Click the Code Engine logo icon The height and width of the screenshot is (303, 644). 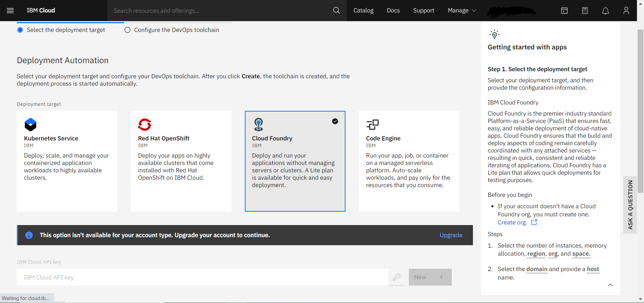tap(373, 125)
